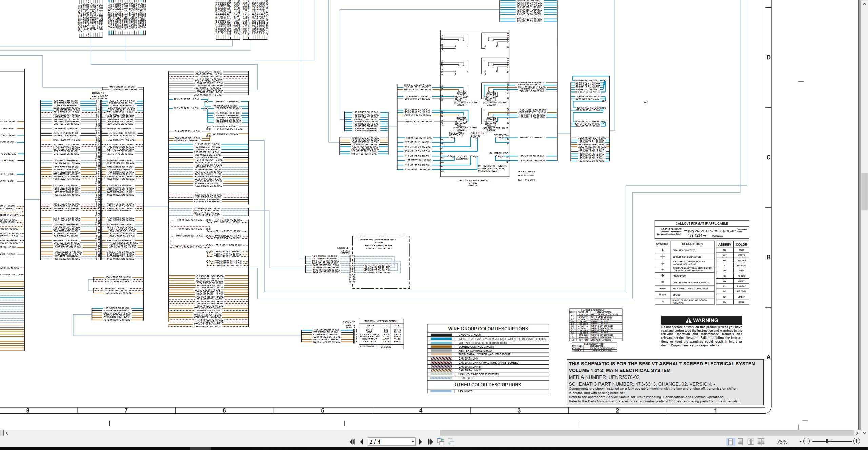Click the SCREED CONTROL CIRCUIT legend entry
The height and width of the screenshot is (450, 868).
click(476, 347)
